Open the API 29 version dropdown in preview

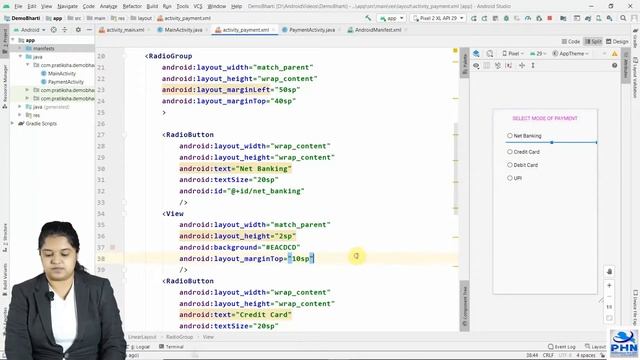click(538, 53)
